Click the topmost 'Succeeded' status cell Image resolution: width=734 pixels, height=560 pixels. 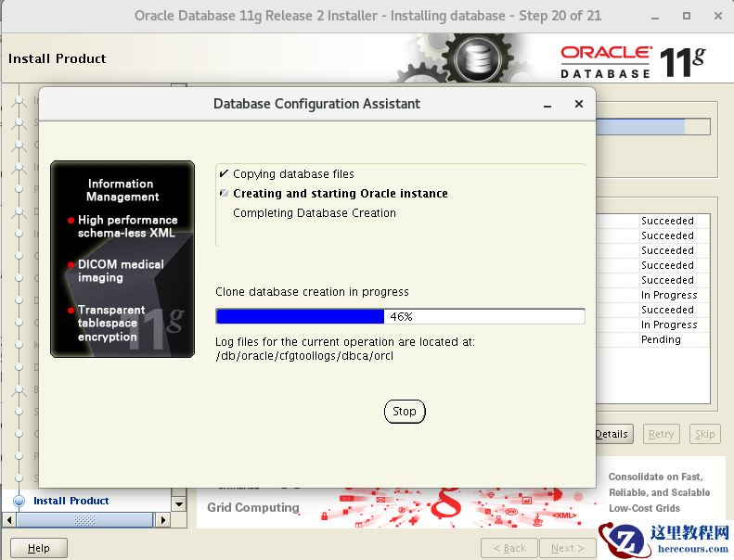point(675,221)
